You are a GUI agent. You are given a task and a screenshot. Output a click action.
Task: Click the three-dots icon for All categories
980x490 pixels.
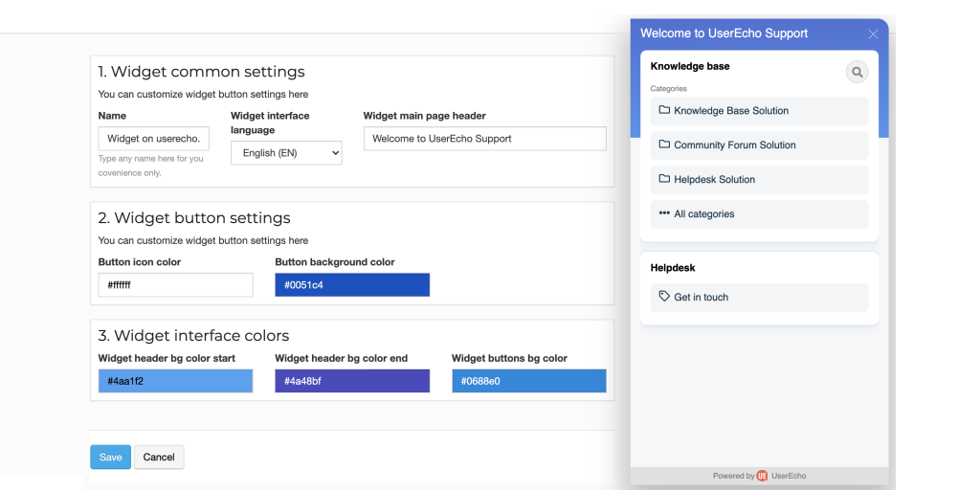(664, 213)
